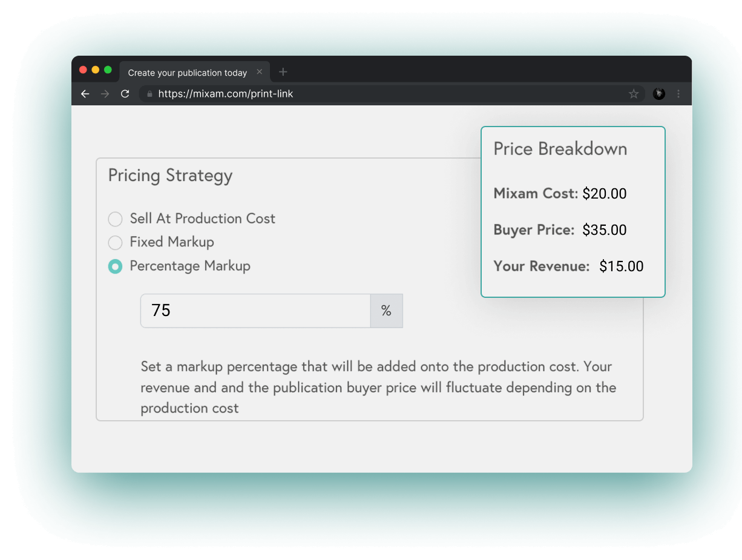Screen dimensions: 742x560
Task: Select the Sell At Production Cost option
Action: (115, 219)
